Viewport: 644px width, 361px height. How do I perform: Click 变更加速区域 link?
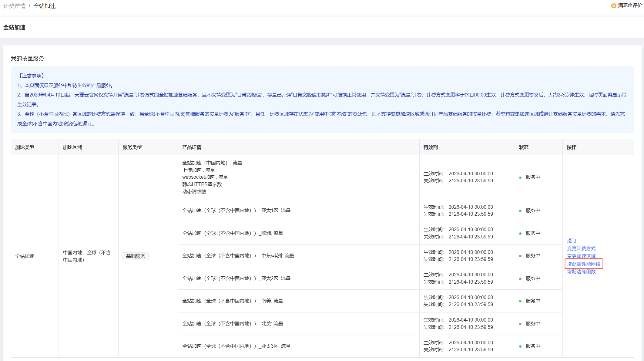[x=581, y=256]
